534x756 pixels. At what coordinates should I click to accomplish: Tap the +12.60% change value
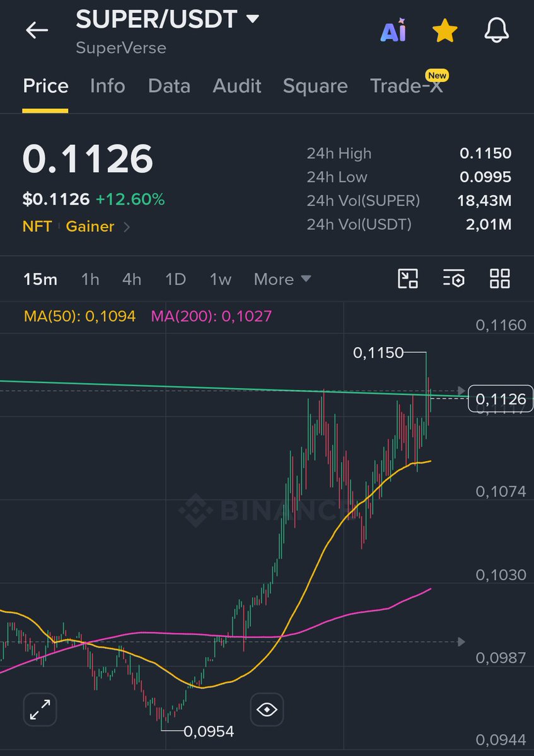point(130,200)
